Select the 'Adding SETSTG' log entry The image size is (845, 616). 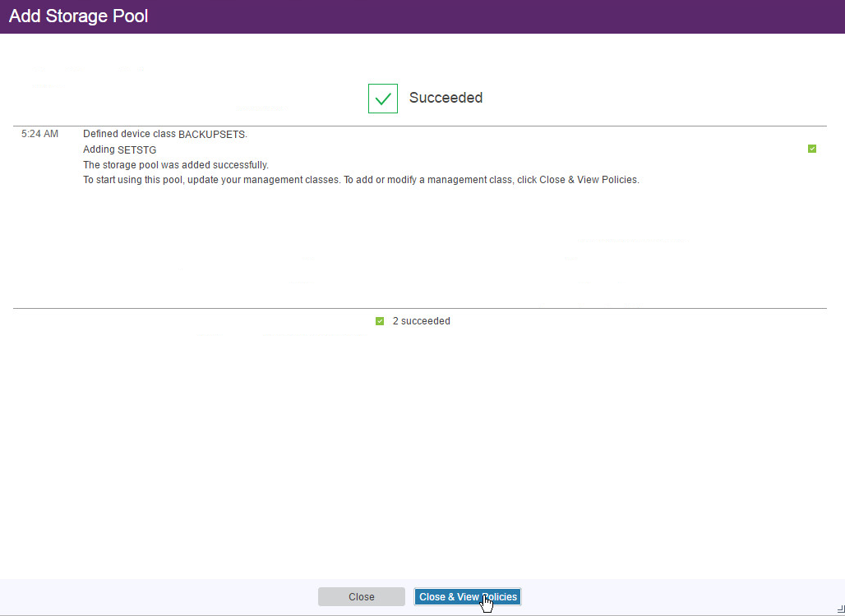[119, 149]
